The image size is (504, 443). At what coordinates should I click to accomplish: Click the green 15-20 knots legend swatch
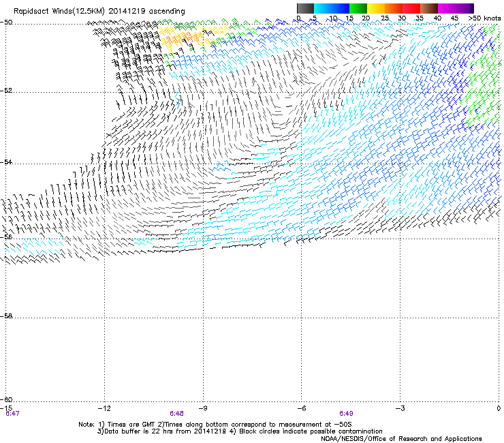(x=358, y=8)
